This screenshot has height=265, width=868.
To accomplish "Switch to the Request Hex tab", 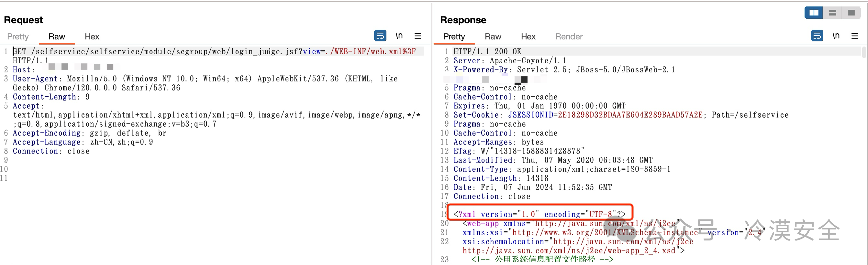I will click(92, 37).
